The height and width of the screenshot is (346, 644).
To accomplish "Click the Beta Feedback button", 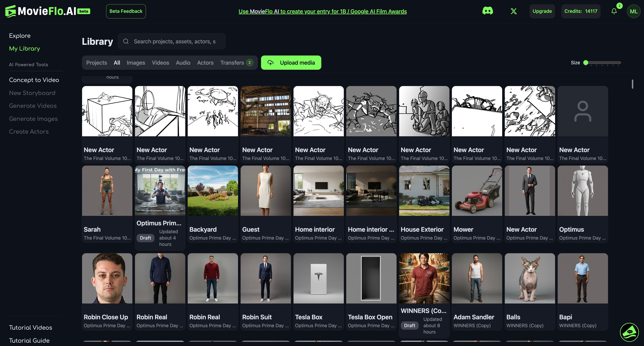I will point(126,11).
